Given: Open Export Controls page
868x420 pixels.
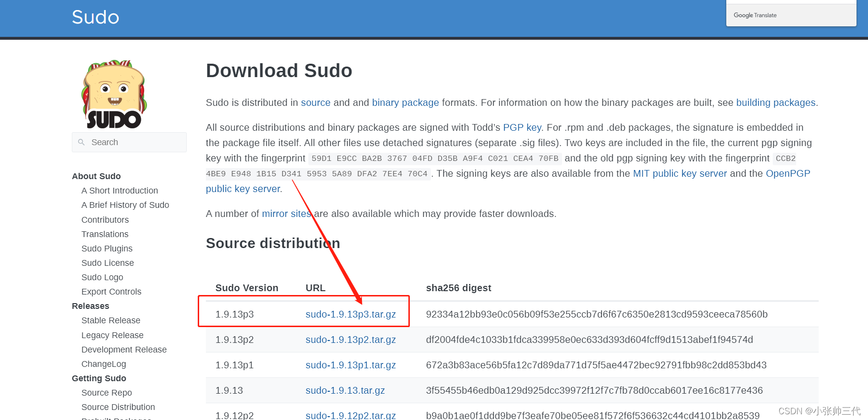Looking at the screenshot, I should point(111,292).
